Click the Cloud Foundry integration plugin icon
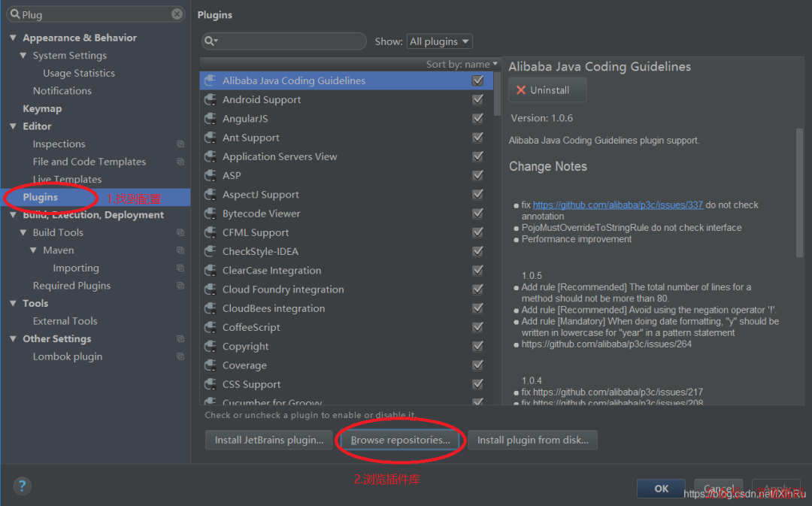The image size is (812, 506). click(211, 289)
